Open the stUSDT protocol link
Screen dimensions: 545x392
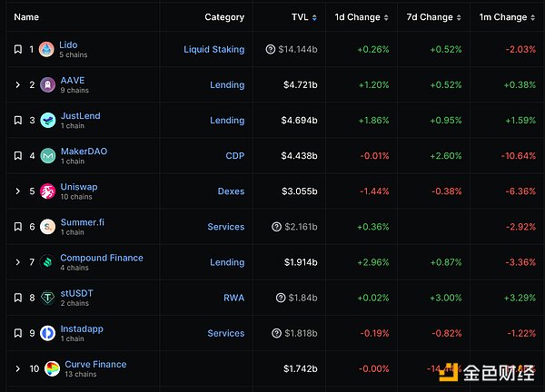tap(76, 293)
